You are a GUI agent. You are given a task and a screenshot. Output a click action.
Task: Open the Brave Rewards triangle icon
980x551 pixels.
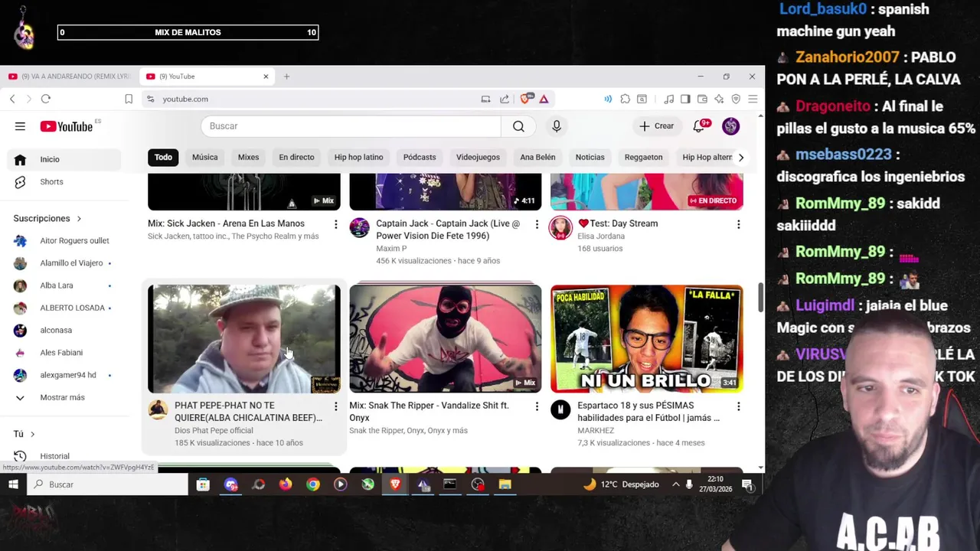pos(544,99)
